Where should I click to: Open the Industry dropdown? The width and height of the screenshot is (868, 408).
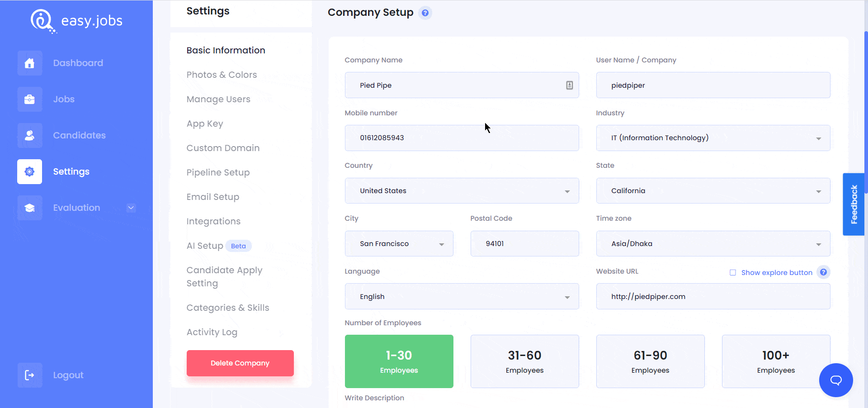(x=713, y=138)
